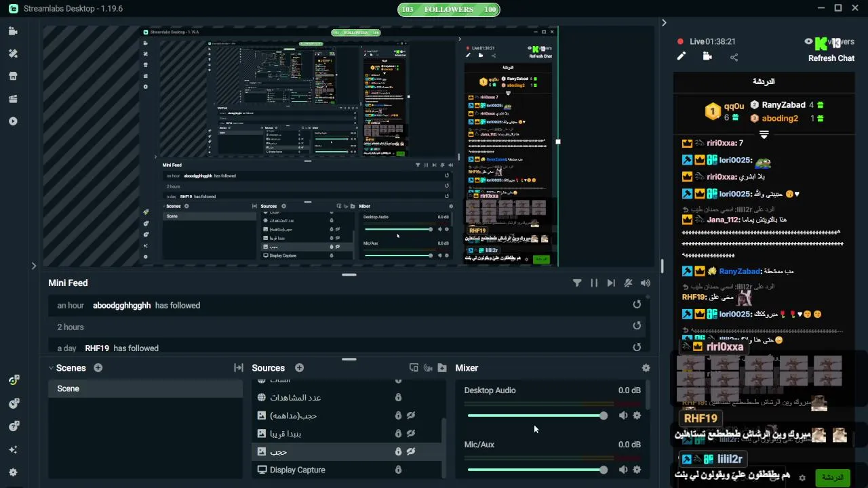Screen dimensions: 868x488
Task: Add a source folder in Sources header
Action: [x=442, y=368]
